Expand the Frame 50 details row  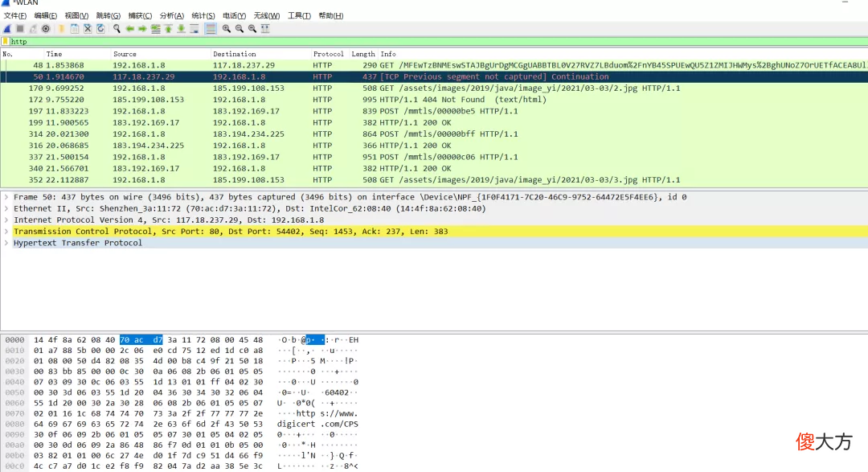[x=6, y=197]
